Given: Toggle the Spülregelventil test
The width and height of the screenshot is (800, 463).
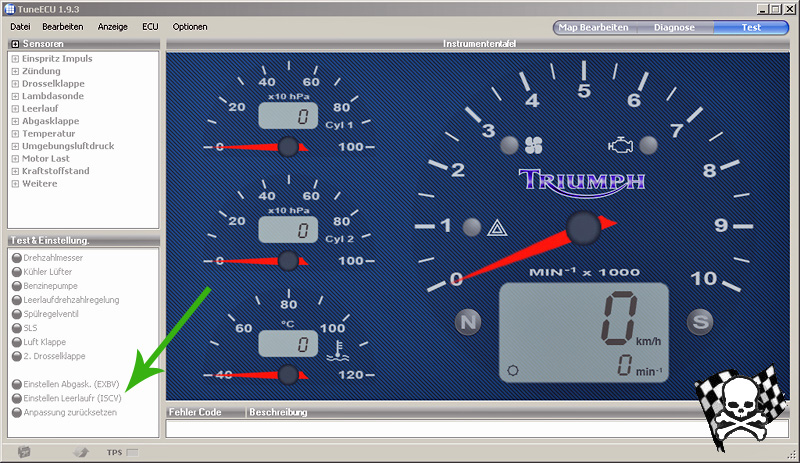Looking at the screenshot, I should tap(17, 314).
